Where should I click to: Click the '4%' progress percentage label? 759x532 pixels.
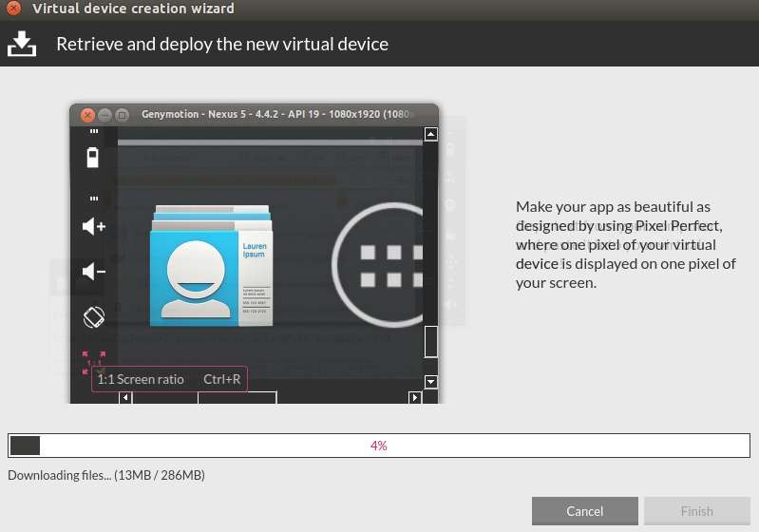[378, 446]
